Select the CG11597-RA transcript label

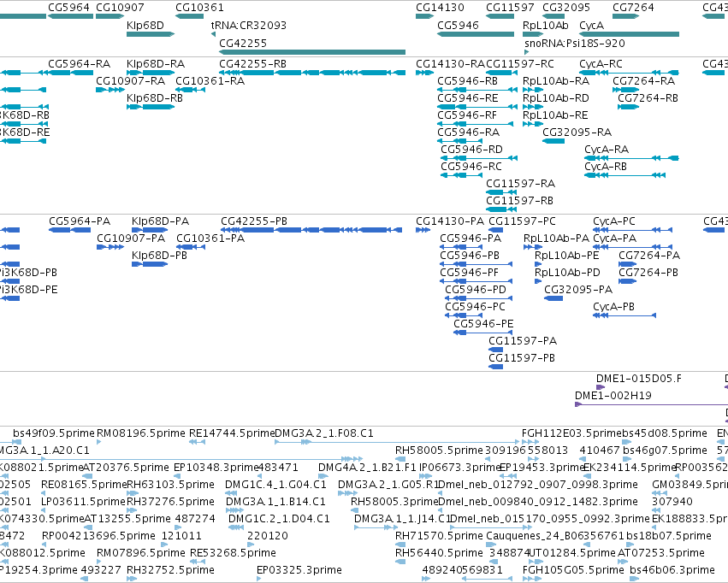[520, 184]
